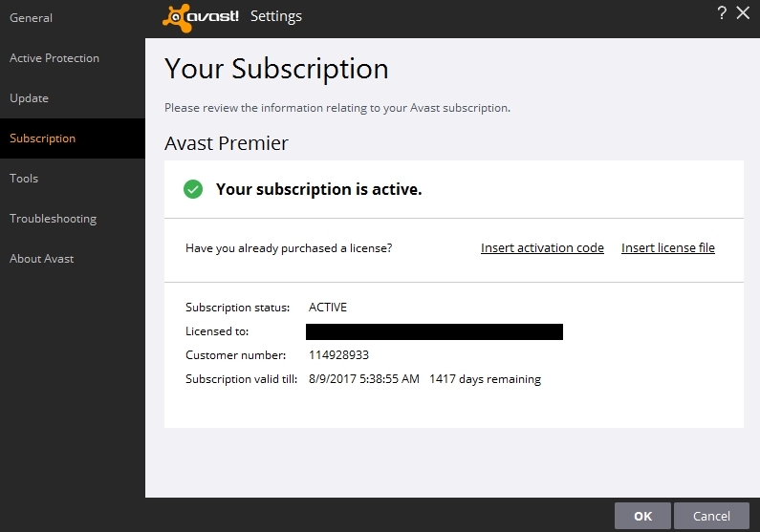This screenshot has width=760, height=532.
Task: Close the Settings window with X
Action: tap(743, 13)
